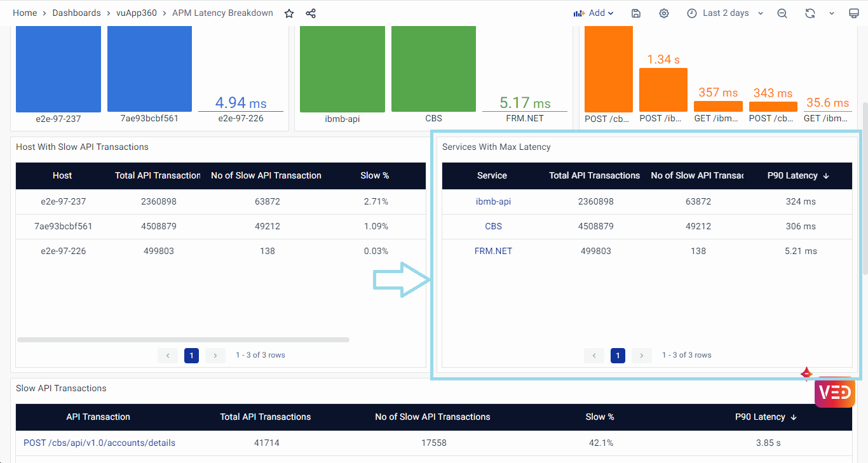The width and height of the screenshot is (868, 463).
Task: Open the ibmb-api service link
Action: (x=493, y=201)
